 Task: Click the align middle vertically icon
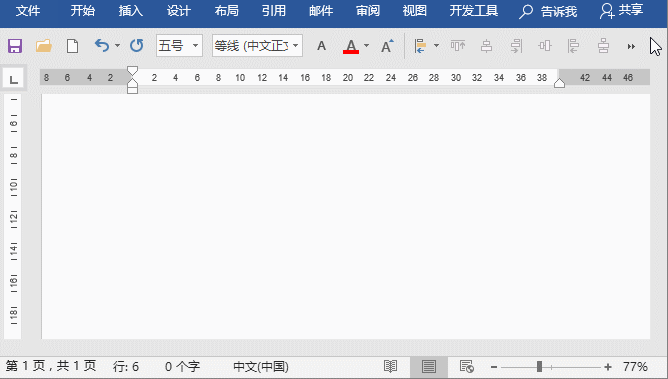(603, 46)
